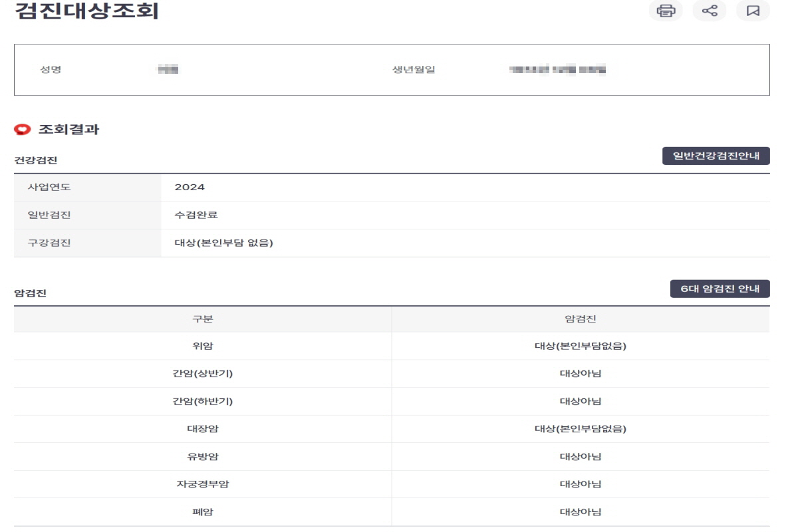Open the 일반건강검진안내 button
Image resolution: width=798 pixels, height=532 pixels.
pos(715,156)
